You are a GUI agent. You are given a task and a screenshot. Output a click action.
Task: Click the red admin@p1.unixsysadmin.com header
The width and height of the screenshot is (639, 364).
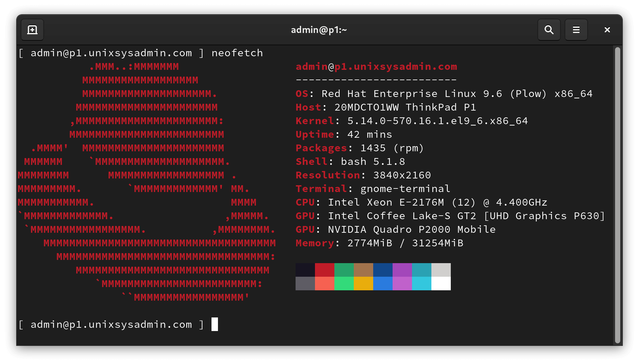pos(376,66)
